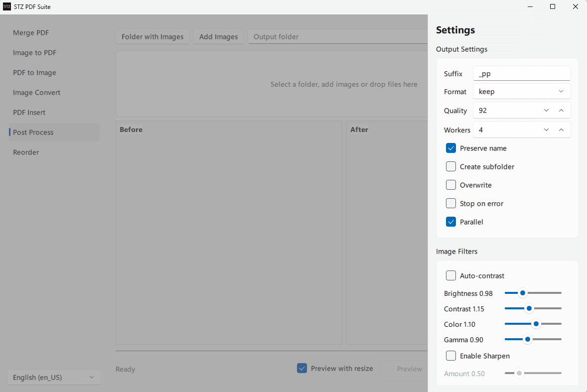Decrease the Workers count with down arrow

(x=546, y=130)
